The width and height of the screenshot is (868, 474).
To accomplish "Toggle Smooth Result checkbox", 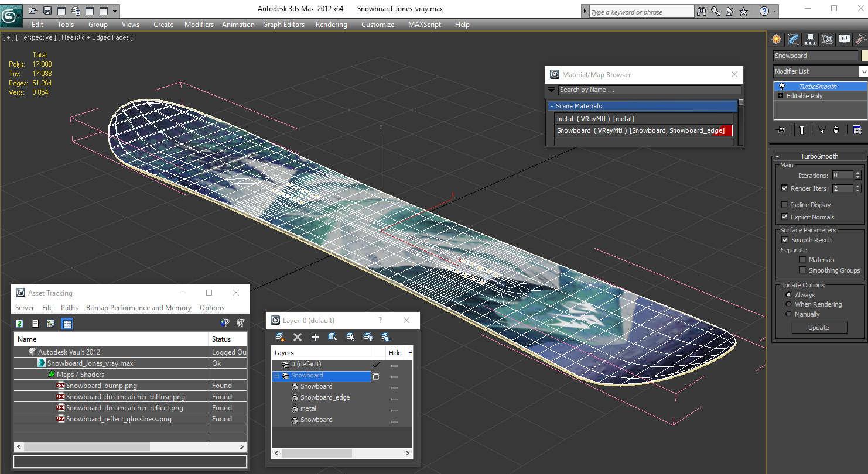I will point(785,240).
